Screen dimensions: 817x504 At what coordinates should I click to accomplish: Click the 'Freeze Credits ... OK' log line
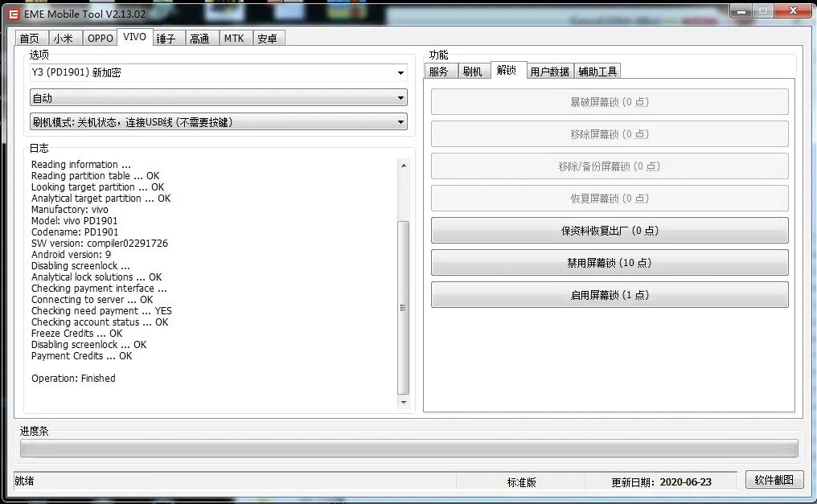tap(76, 334)
